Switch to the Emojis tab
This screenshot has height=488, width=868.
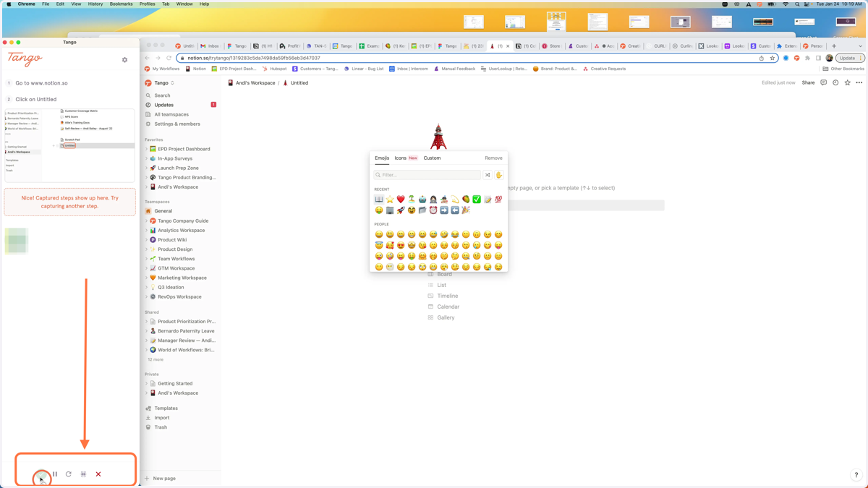tap(382, 158)
